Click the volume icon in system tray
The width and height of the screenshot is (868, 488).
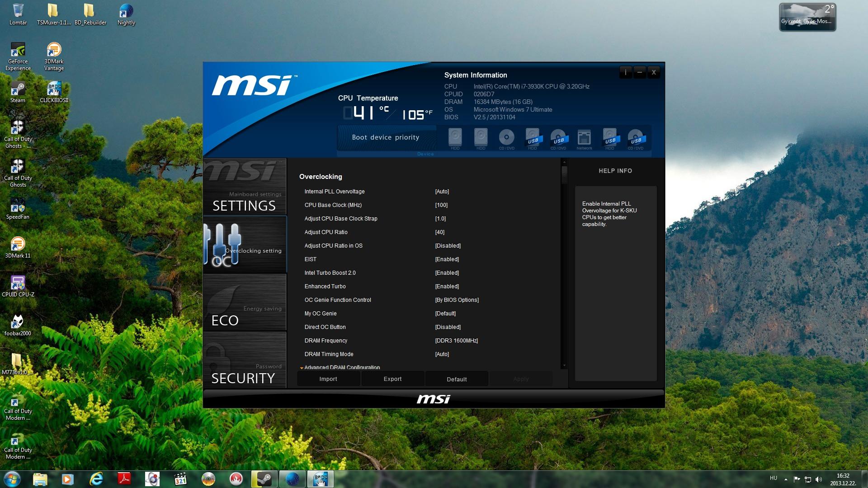point(819,479)
